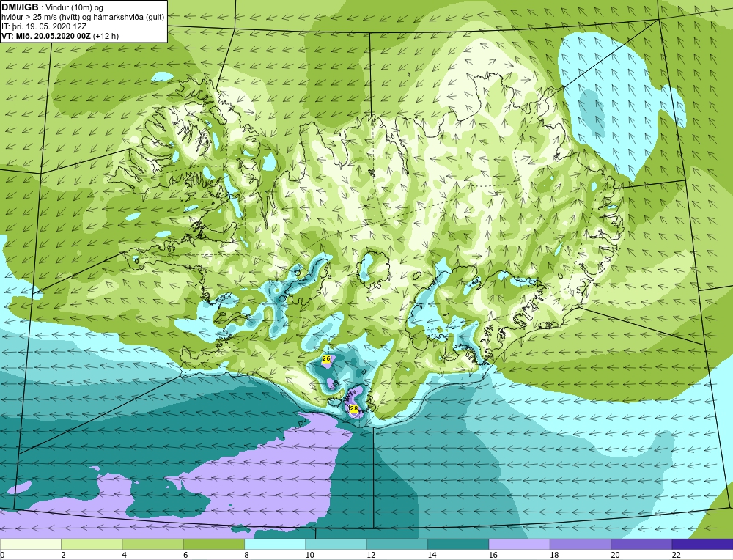Click the 6–8 m/s dark green legend swatch
733x560 pixels.
click(213, 545)
